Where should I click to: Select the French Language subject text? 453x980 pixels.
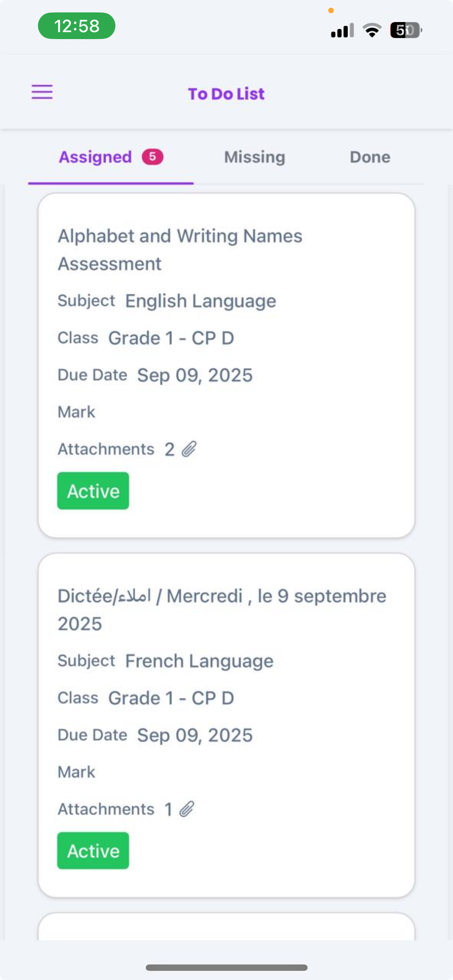(x=199, y=661)
